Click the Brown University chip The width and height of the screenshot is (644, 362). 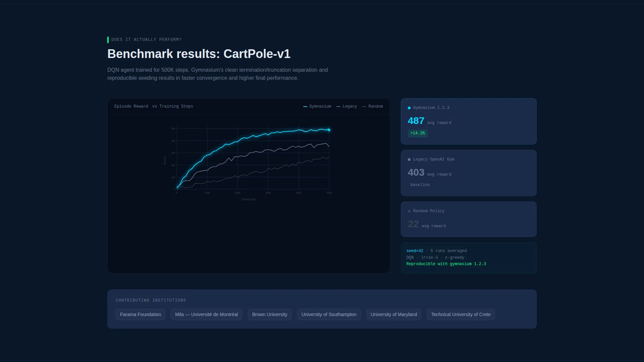[x=270, y=314]
